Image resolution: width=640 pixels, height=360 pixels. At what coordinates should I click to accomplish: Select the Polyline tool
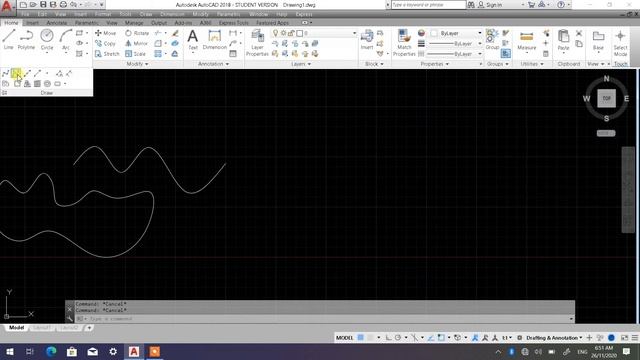pyautogui.click(x=26, y=39)
